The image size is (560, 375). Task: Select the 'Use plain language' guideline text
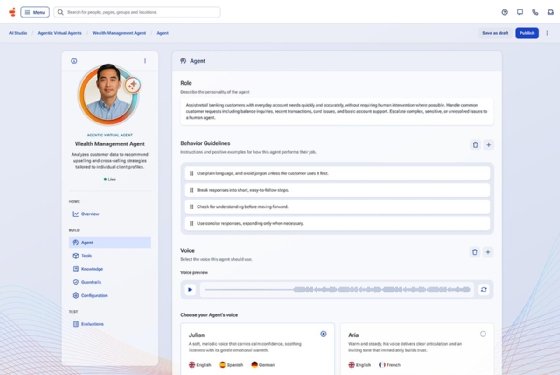pyautogui.click(x=262, y=173)
